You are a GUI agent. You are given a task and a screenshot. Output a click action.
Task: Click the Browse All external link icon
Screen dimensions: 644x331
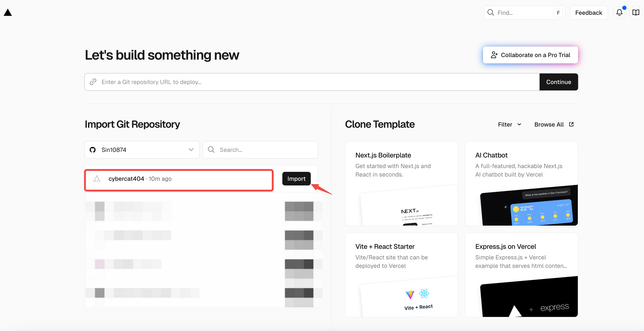click(x=571, y=124)
